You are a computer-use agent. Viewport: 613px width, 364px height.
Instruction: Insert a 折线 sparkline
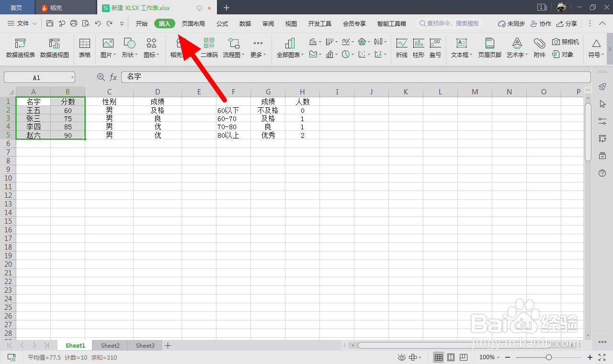point(402,48)
